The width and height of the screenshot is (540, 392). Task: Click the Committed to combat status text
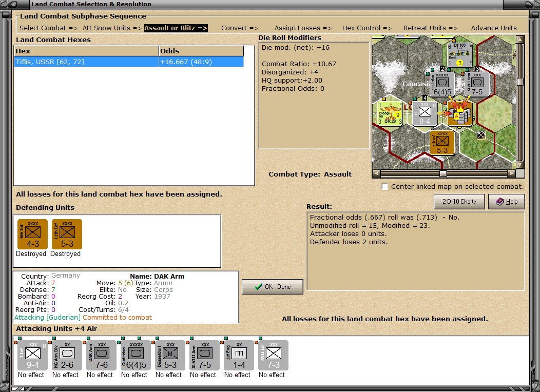(117, 318)
